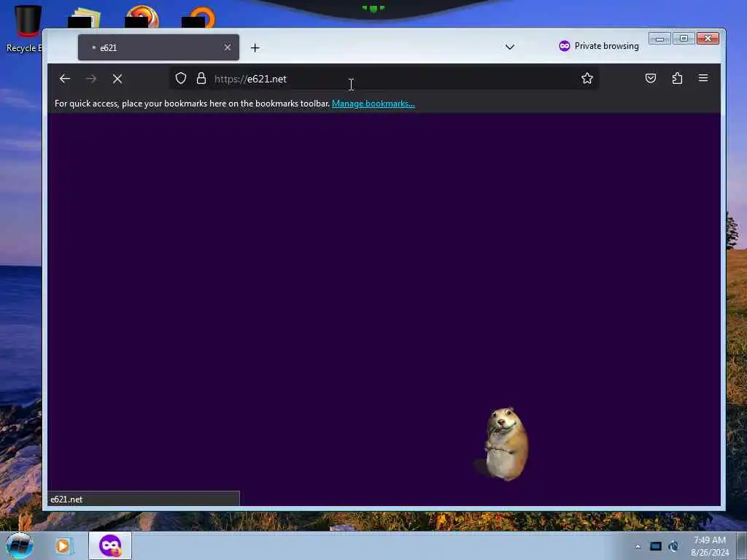Focus the address bar showing https://e621.net

[384, 79]
